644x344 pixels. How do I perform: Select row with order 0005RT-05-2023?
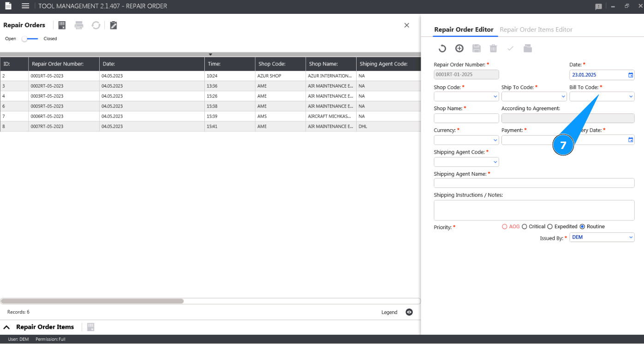pos(210,106)
